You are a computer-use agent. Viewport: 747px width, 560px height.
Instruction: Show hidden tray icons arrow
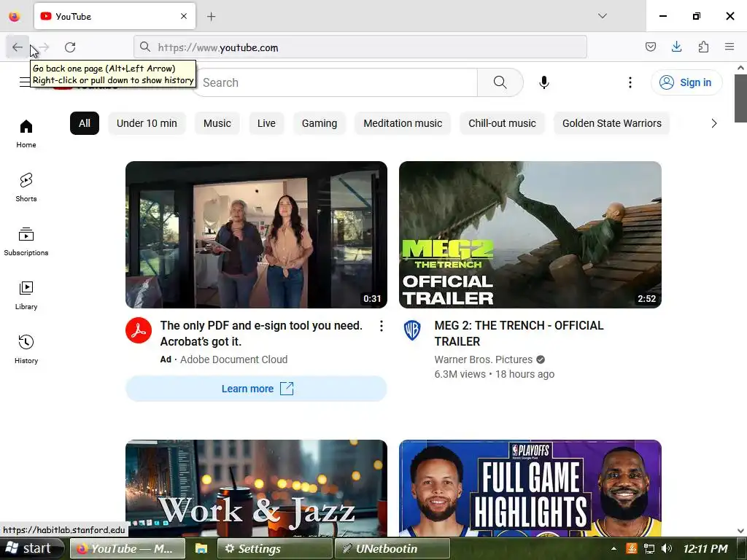point(614,548)
